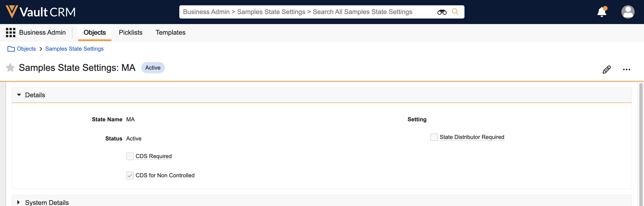Image resolution: width=644 pixels, height=206 pixels.
Task: Favorite this record with the star icon
Action: [x=10, y=68]
